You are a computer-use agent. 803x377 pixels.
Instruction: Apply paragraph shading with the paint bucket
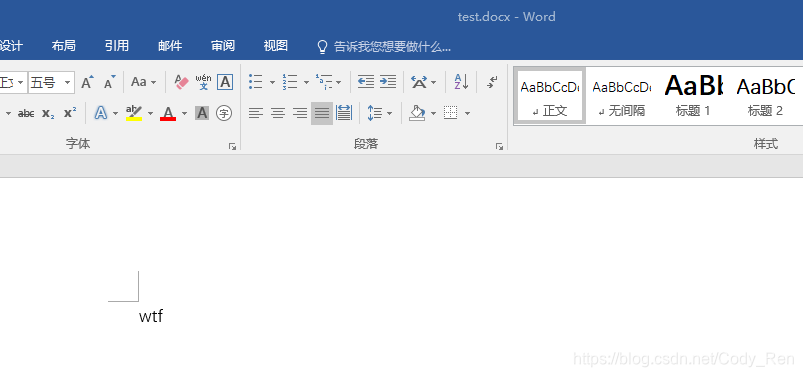pyautogui.click(x=417, y=113)
